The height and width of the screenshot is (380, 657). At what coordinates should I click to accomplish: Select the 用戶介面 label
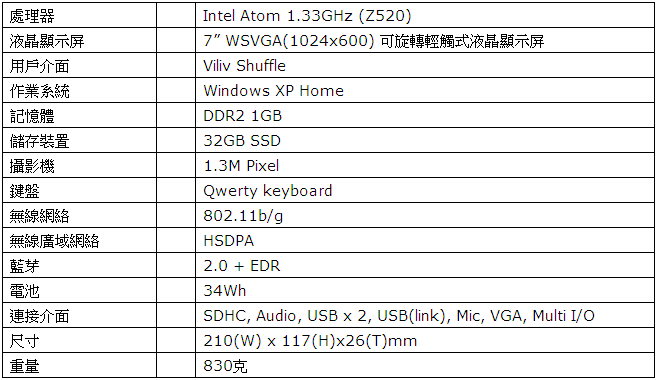39,66
